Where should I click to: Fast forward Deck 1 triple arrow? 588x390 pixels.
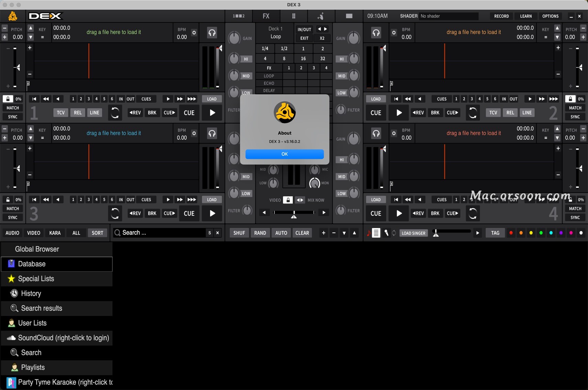tap(192, 99)
